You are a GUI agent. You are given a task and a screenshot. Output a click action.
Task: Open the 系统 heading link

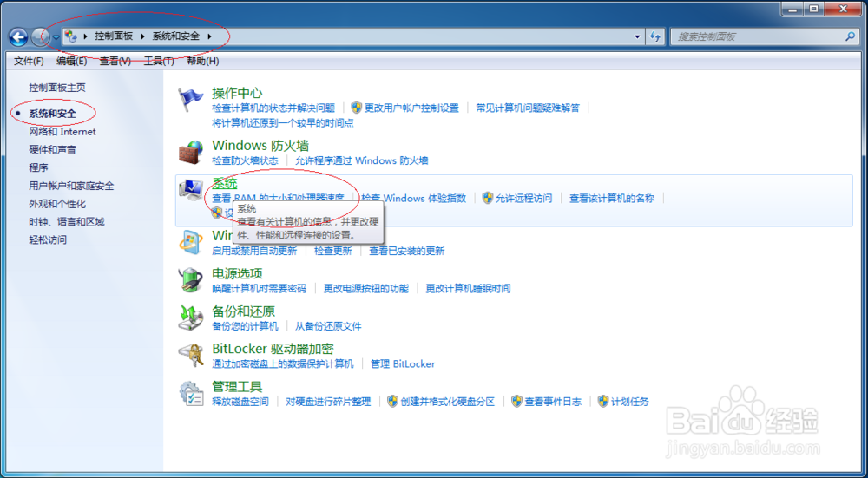pos(225,183)
